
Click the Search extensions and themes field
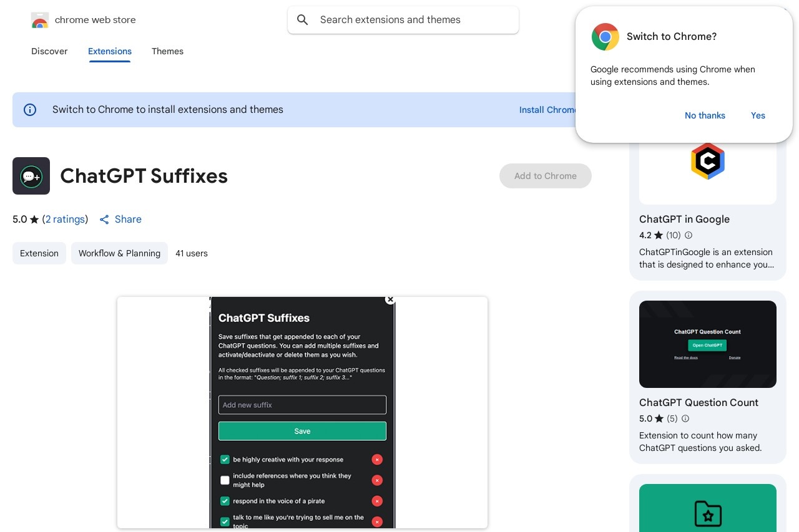click(403, 20)
